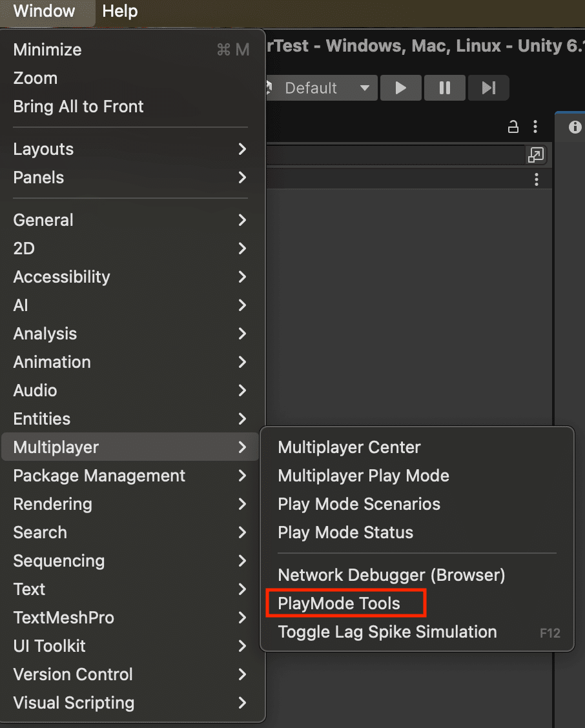Image resolution: width=585 pixels, height=728 pixels.
Task: Click Bring All to Front
Action: coord(78,106)
